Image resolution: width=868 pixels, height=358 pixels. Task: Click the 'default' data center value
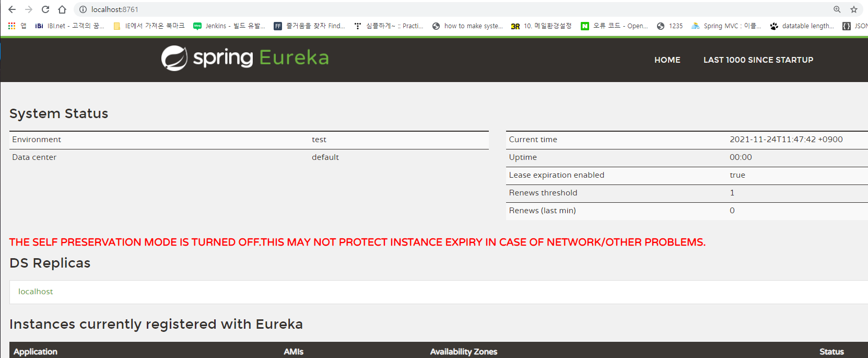[325, 157]
